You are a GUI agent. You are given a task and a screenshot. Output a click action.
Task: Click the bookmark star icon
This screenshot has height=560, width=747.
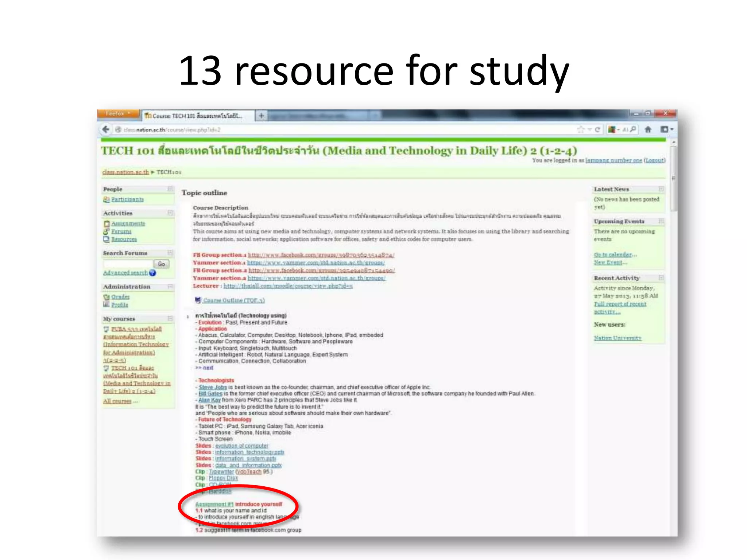[x=580, y=129]
